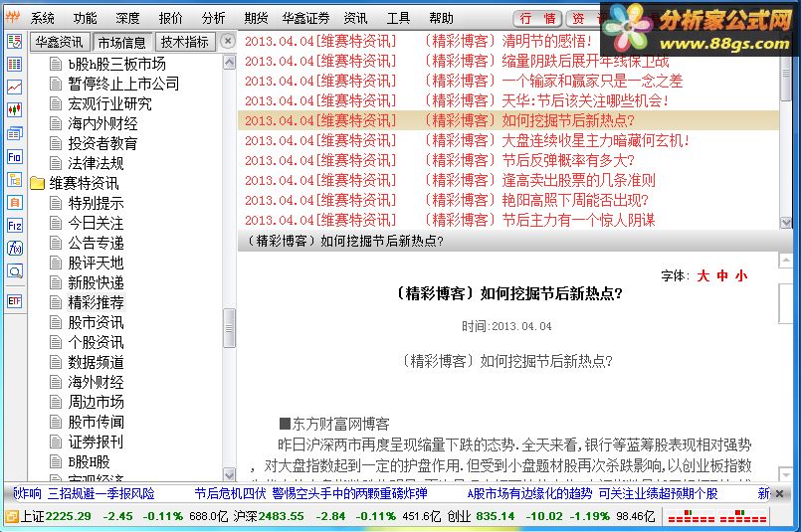Select 今日关注 tree item

click(x=97, y=223)
